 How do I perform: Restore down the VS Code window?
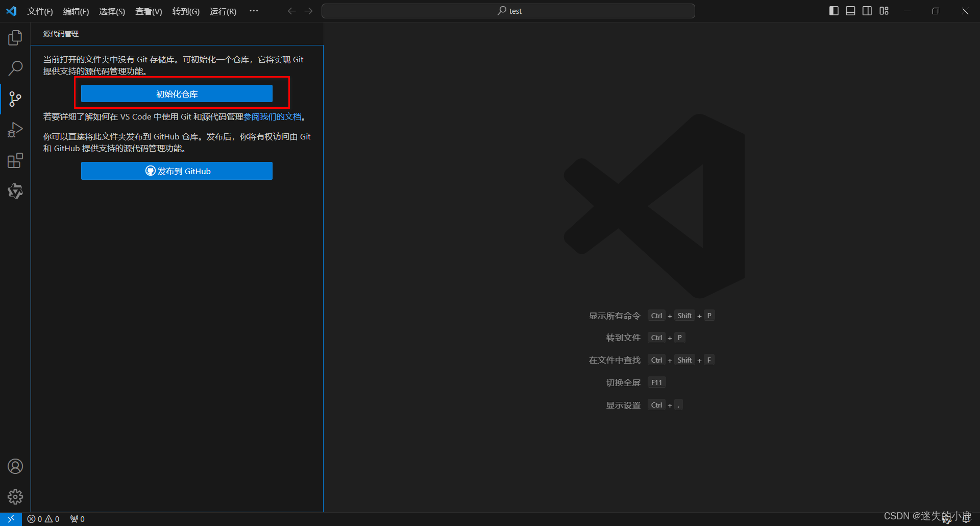[936, 11]
